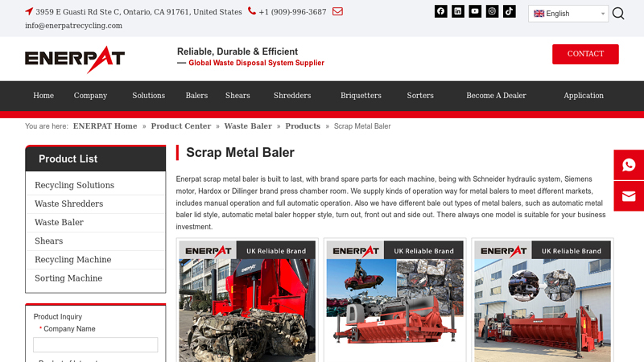
Task: Open Application menu item
Action: (x=584, y=96)
